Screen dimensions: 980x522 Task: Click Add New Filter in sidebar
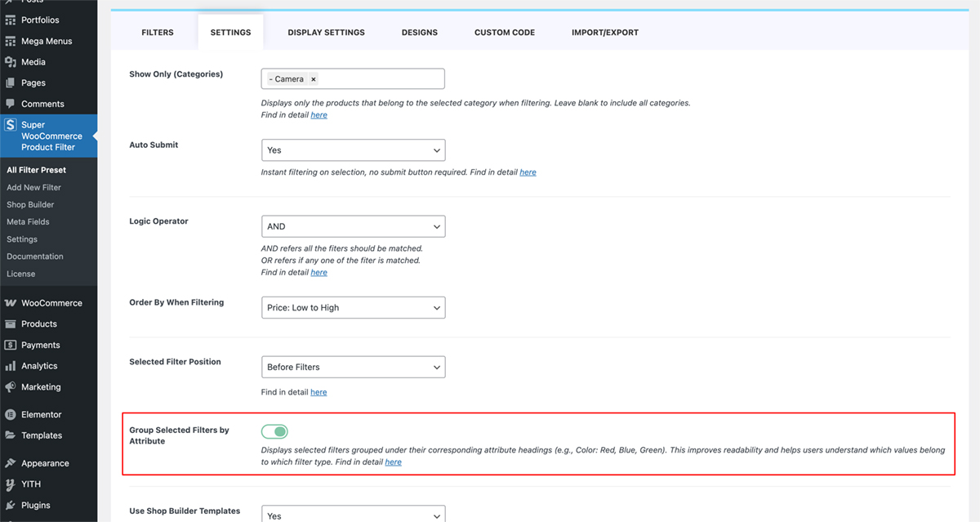click(34, 188)
